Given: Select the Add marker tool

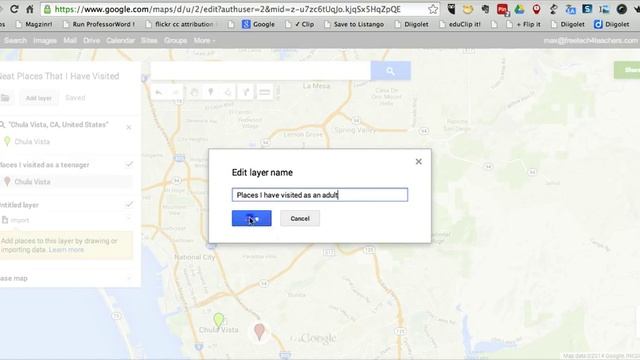Looking at the screenshot, I should click(x=211, y=93).
